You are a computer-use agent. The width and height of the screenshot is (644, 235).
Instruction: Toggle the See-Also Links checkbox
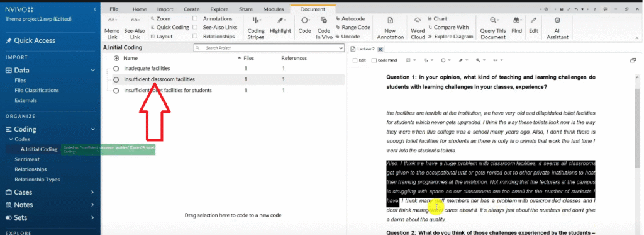click(x=195, y=28)
